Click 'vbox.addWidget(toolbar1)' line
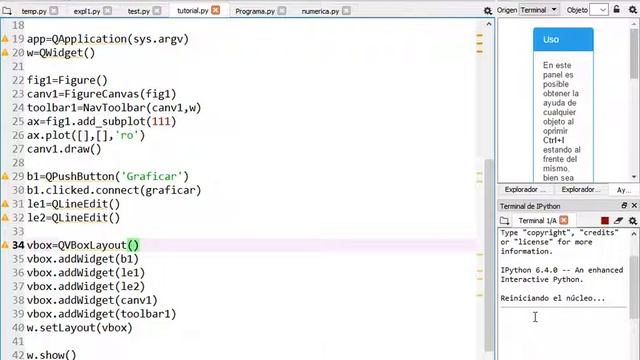Viewport: 640px width, 360px height. point(102,314)
